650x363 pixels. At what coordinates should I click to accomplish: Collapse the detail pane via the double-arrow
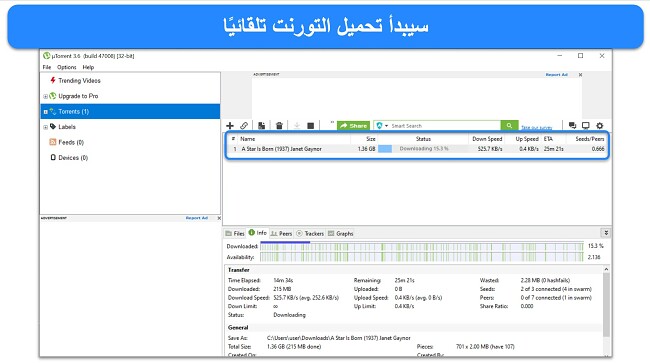(606, 233)
